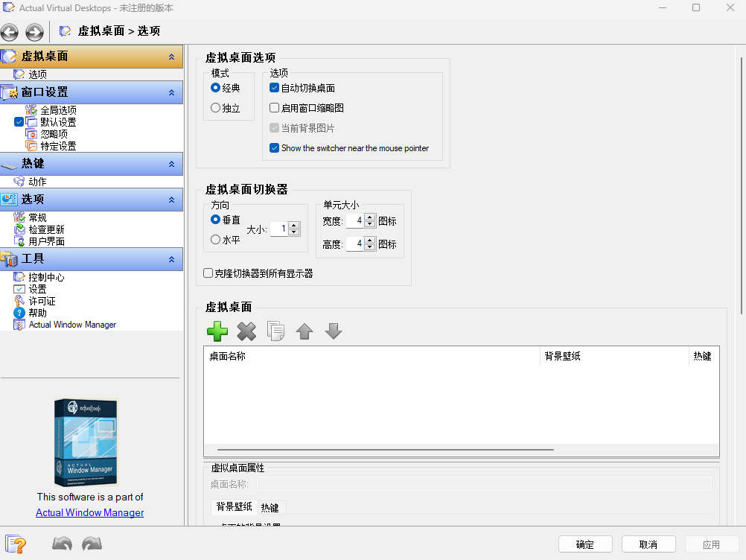Open 常规 options in sidebar
This screenshot has height=560, width=746.
coord(37,217)
